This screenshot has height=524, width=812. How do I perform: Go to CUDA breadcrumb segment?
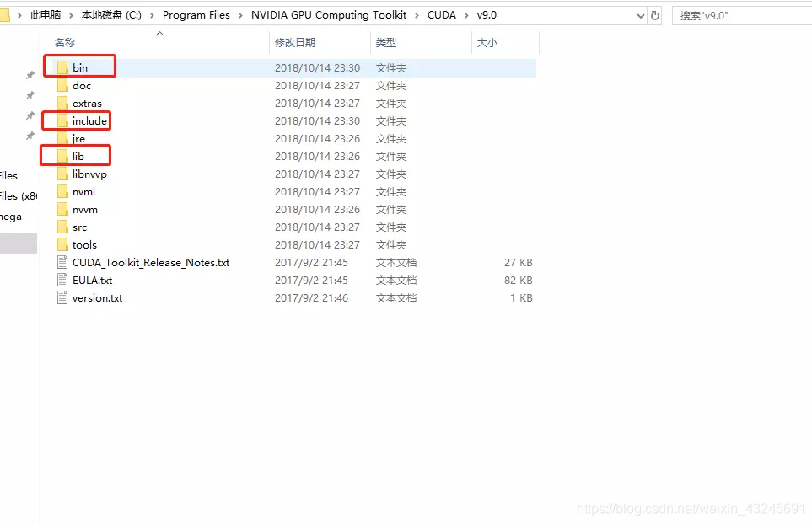coord(442,15)
